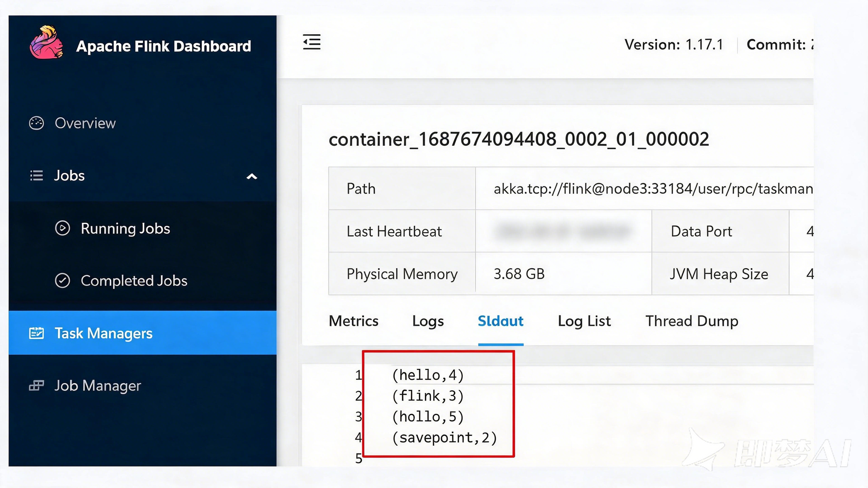This screenshot has height=488, width=868.
Task: Open the Overview page
Action: [x=85, y=123]
